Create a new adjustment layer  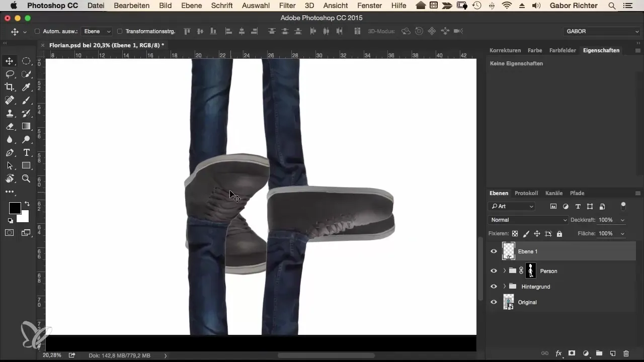(586, 353)
